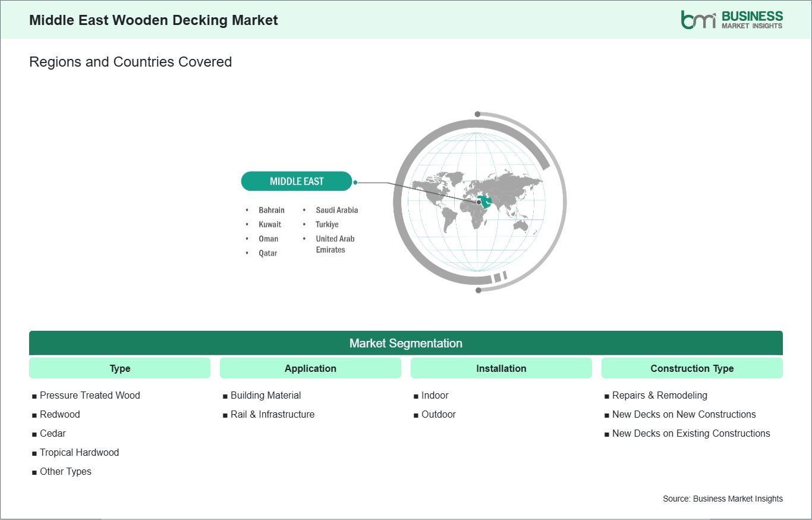Click the Business Market Insights logo
Screen dimensions: 812x520
coord(732,19)
